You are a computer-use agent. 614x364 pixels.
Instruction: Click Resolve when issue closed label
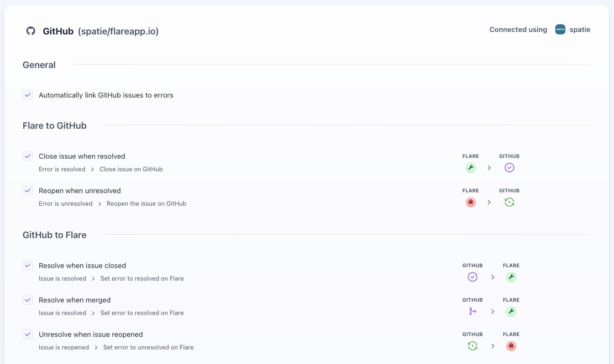click(82, 266)
